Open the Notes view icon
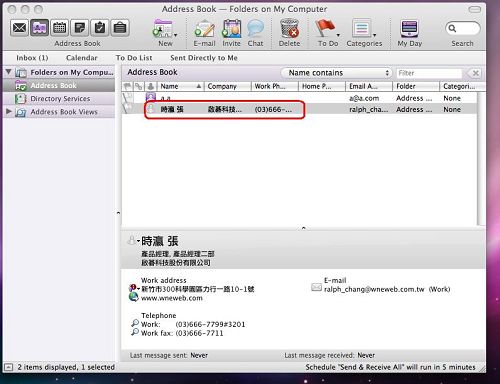Screen dimensions: 500x384 coord(80,28)
